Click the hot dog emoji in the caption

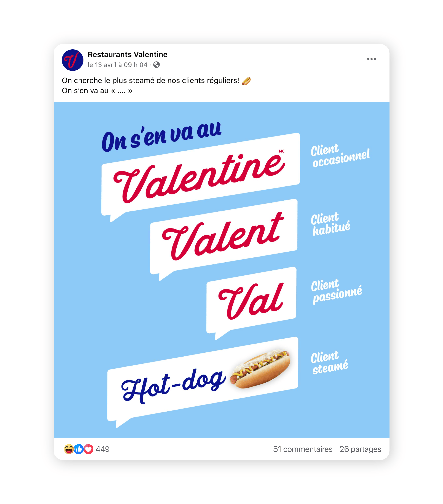246,81
